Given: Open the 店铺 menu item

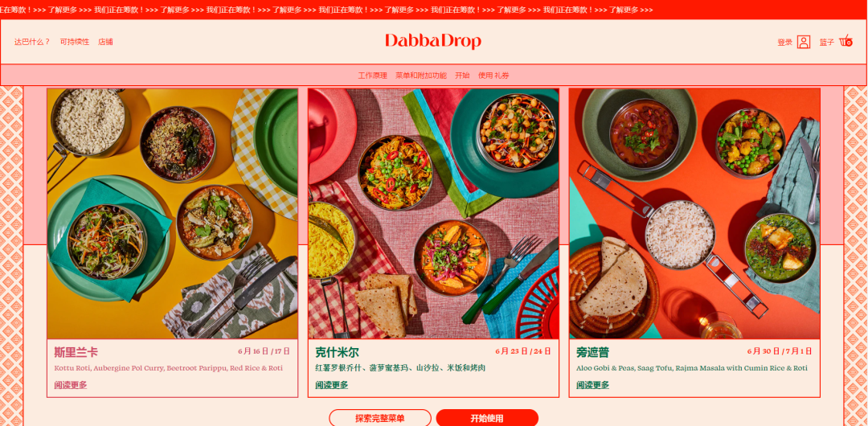Looking at the screenshot, I should (x=105, y=42).
